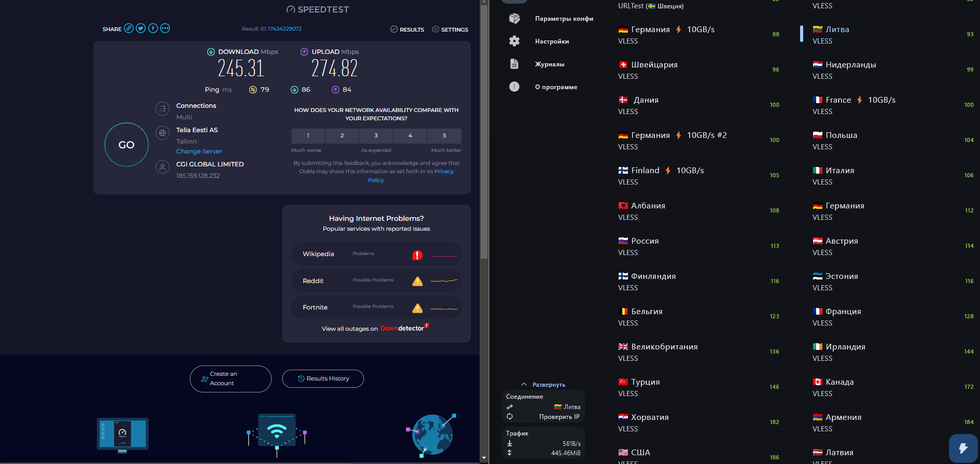980x464 pixels.
Task: Open the Reddit possible problems row
Action: point(376,281)
